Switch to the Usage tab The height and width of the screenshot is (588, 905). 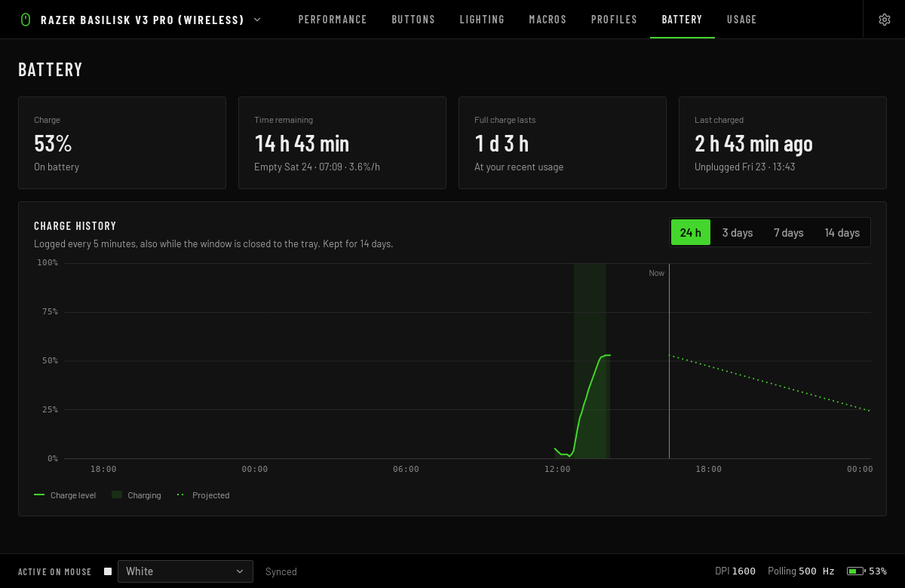click(741, 20)
